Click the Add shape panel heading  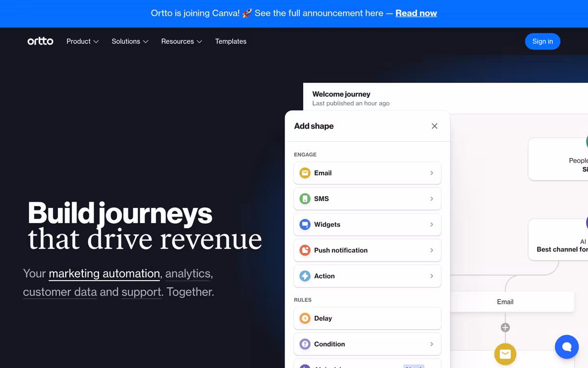[314, 126]
